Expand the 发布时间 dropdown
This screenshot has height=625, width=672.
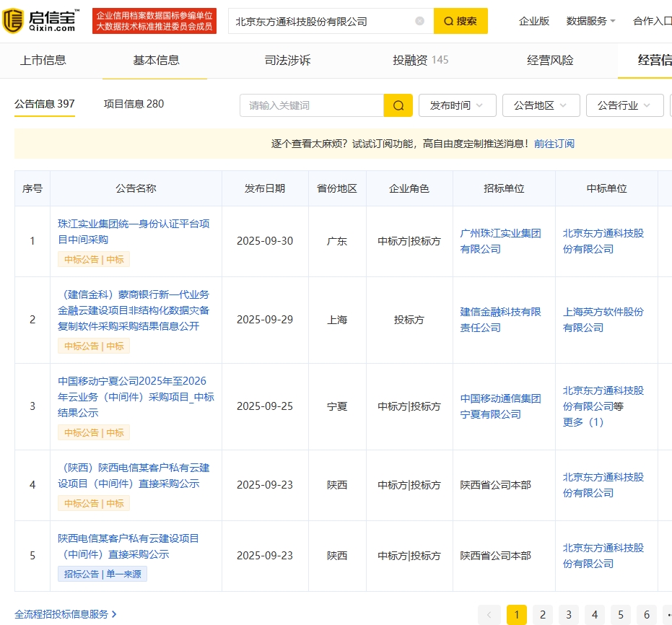(457, 105)
